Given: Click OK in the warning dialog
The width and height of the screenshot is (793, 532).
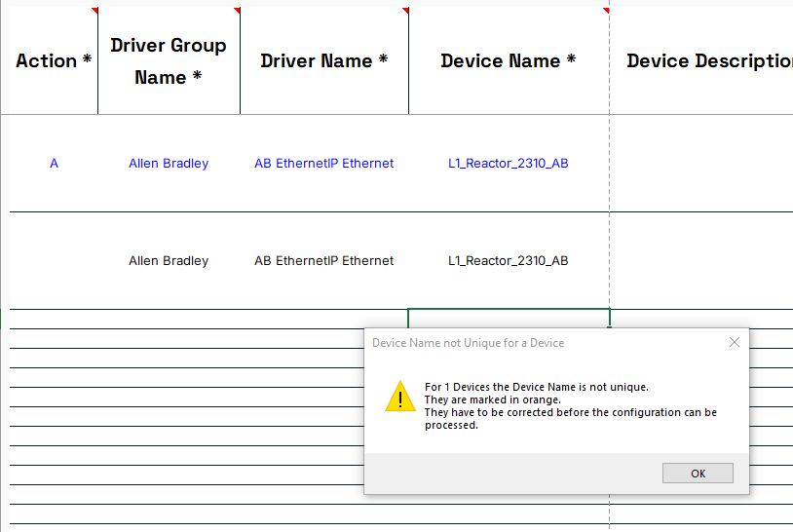Looking at the screenshot, I should (698, 474).
